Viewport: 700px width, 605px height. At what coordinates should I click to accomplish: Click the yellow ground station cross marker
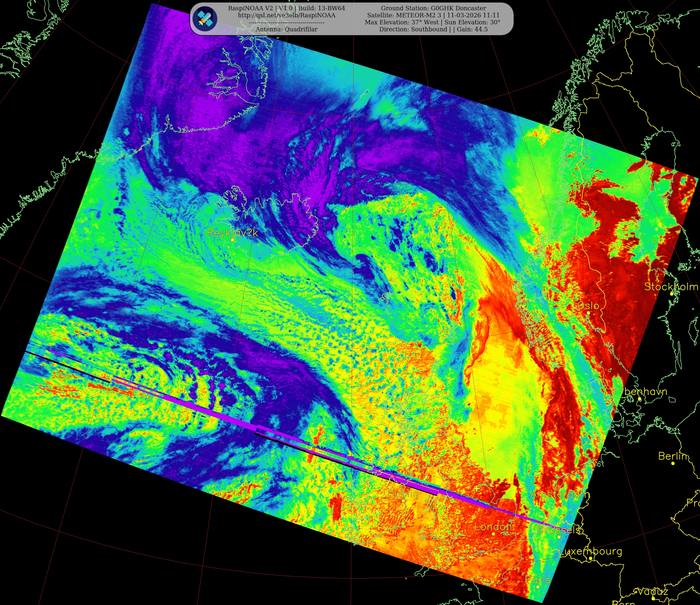(x=477, y=488)
